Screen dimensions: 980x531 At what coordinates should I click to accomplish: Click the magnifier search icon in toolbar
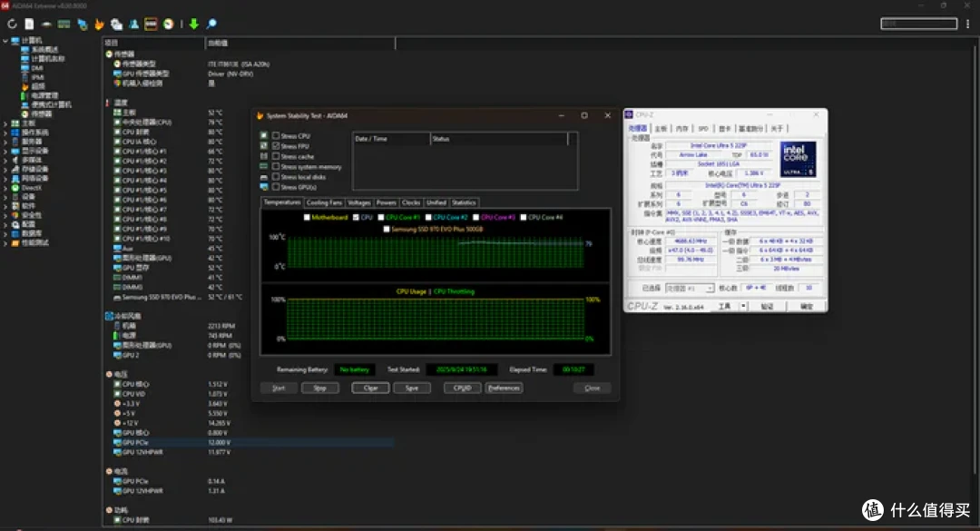[211, 25]
